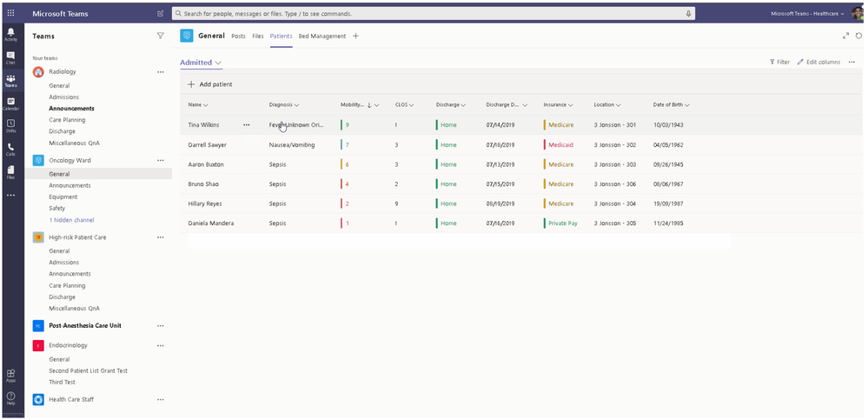Open Radiology Announcements channel

click(x=71, y=109)
